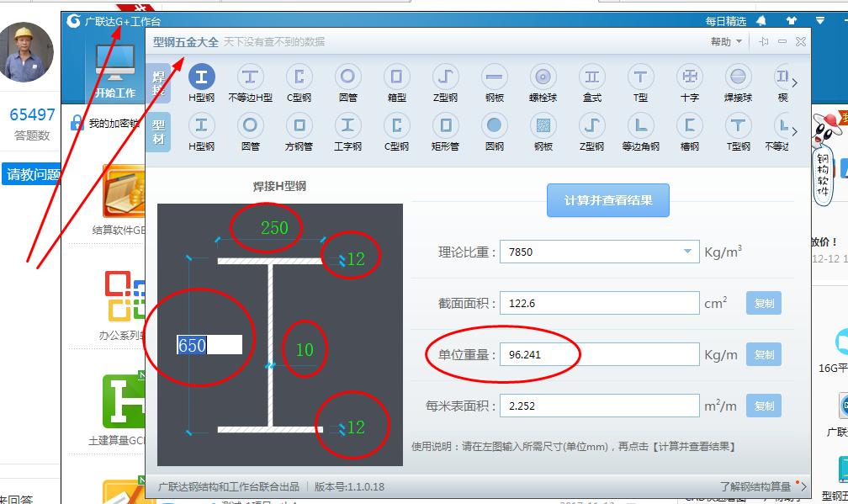Select the 盒式 section icon

coord(591,77)
